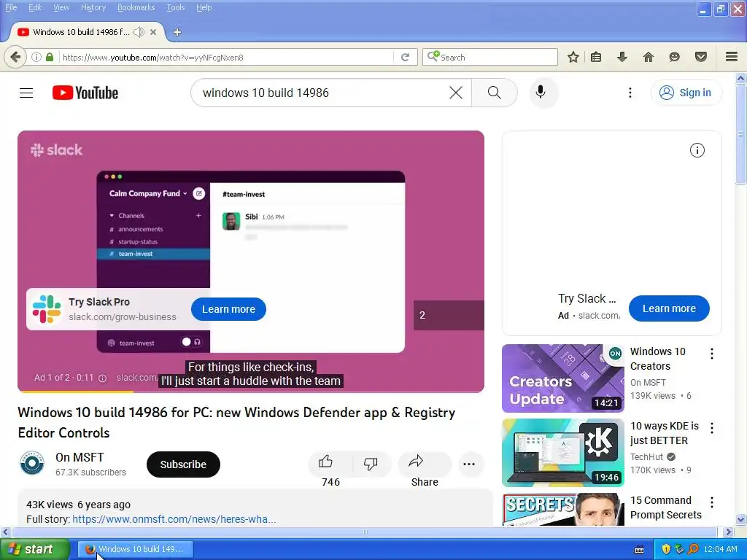This screenshot has height=560, width=747.
Task: Open 15 Command Prompt Secrets thumbnail
Action: pos(563,510)
